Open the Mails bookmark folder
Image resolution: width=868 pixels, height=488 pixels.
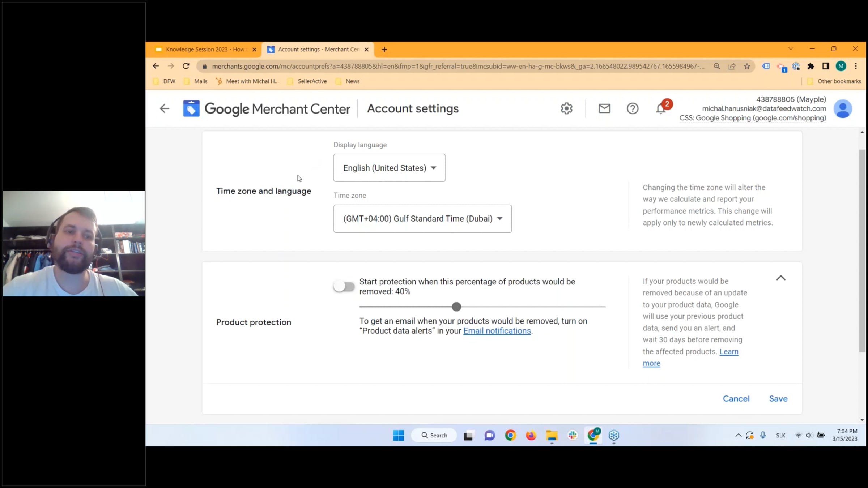point(196,81)
